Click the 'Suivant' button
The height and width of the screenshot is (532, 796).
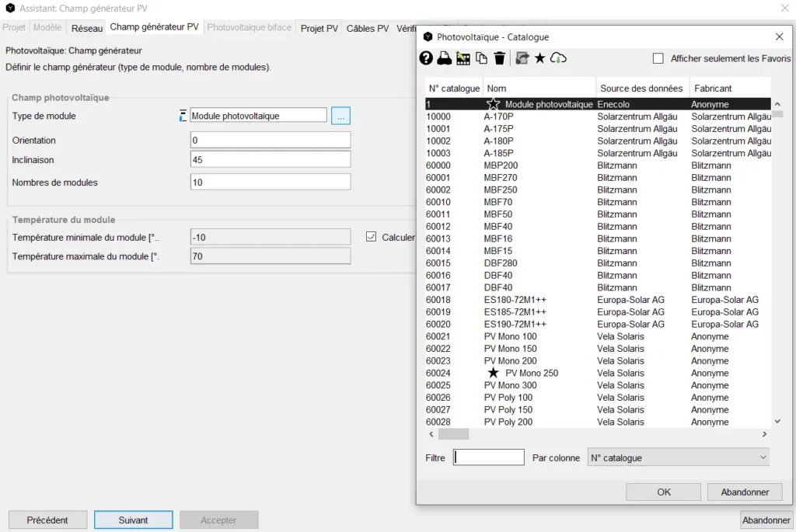pyautogui.click(x=133, y=520)
